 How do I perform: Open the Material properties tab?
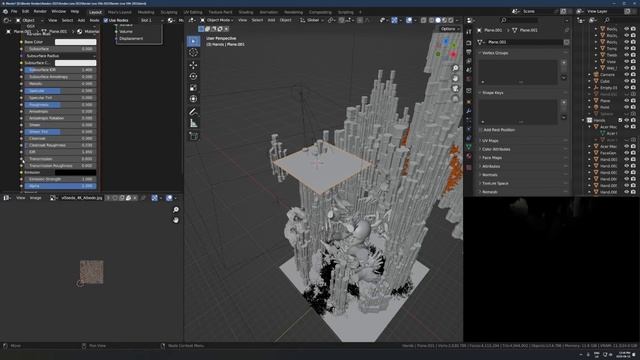[469, 156]
